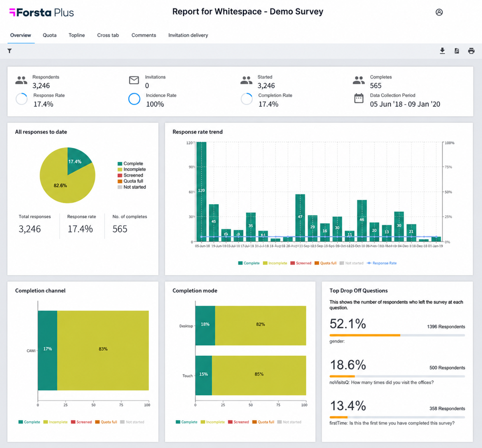Click the Invitations envelope icon
The width and height of the screenshot is (482, 448).
(134, 80)
